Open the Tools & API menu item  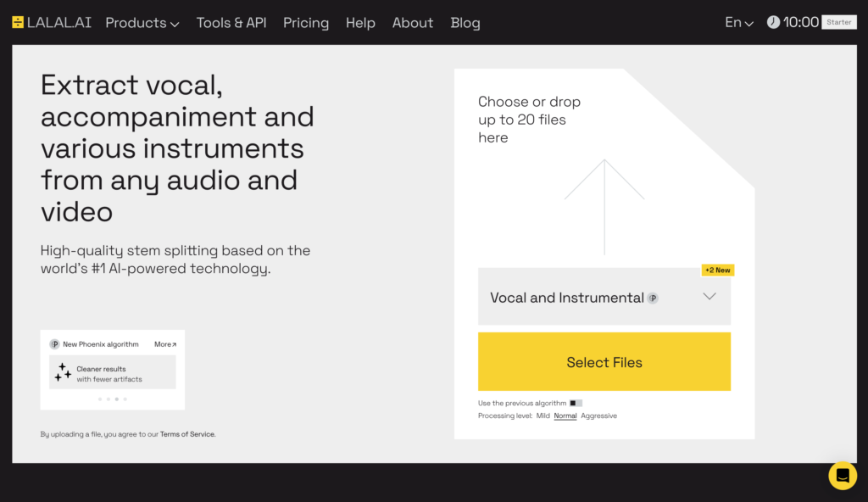231,23
